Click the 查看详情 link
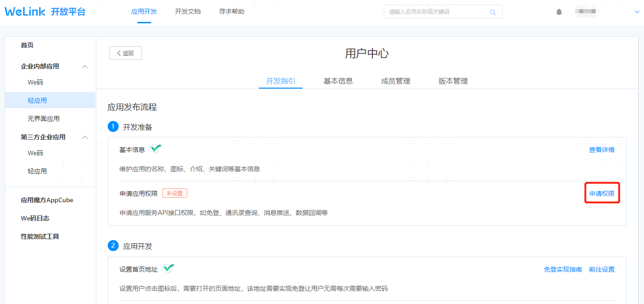The image size is (644, 304). pyautogui.click(x=602, y=150)
